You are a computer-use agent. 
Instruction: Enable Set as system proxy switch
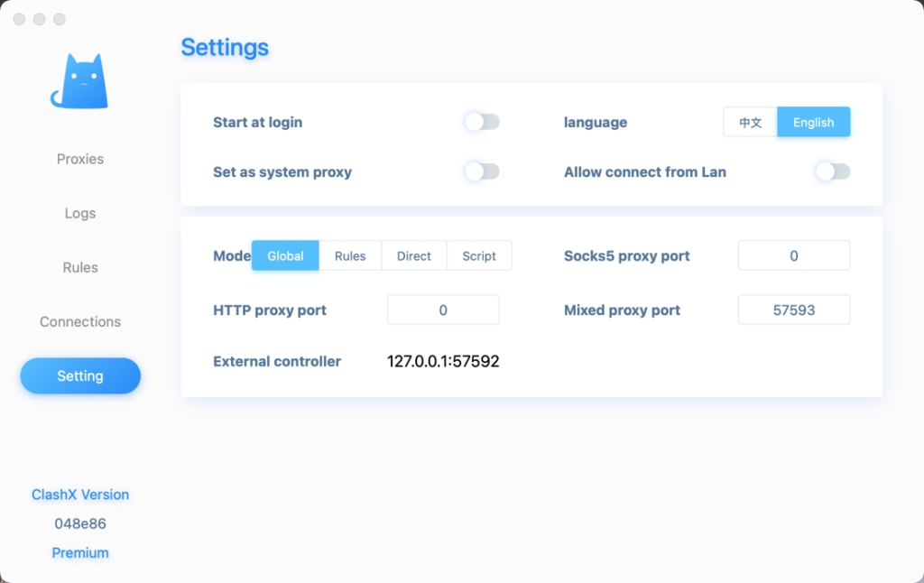click(482, 171)
